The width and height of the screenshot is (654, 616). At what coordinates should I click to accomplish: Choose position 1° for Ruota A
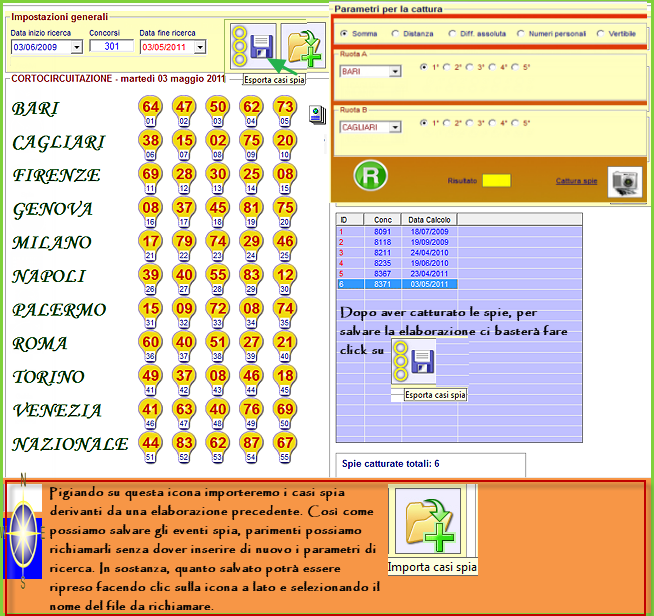click(424, 67)
